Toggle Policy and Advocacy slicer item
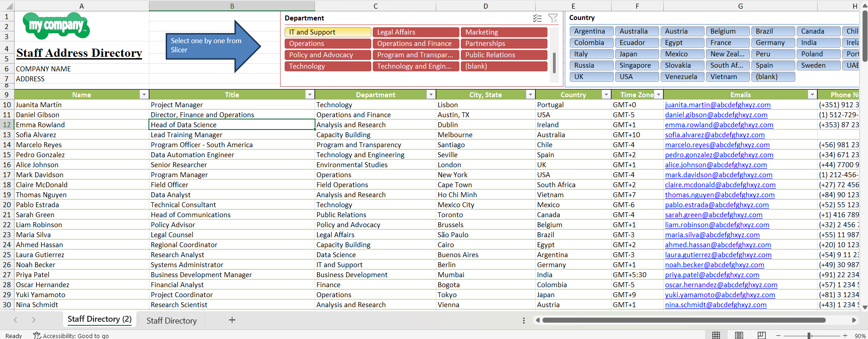 pyautogui.click(x=328, y=55)
